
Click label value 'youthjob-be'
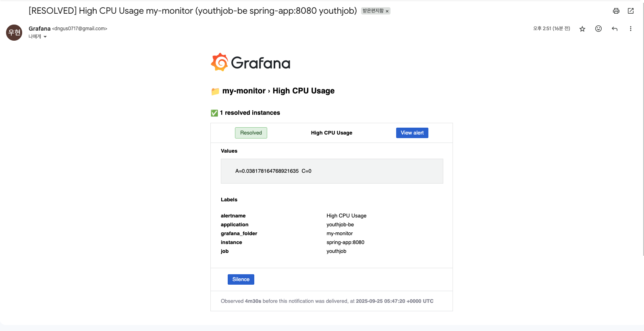[340, 225]
